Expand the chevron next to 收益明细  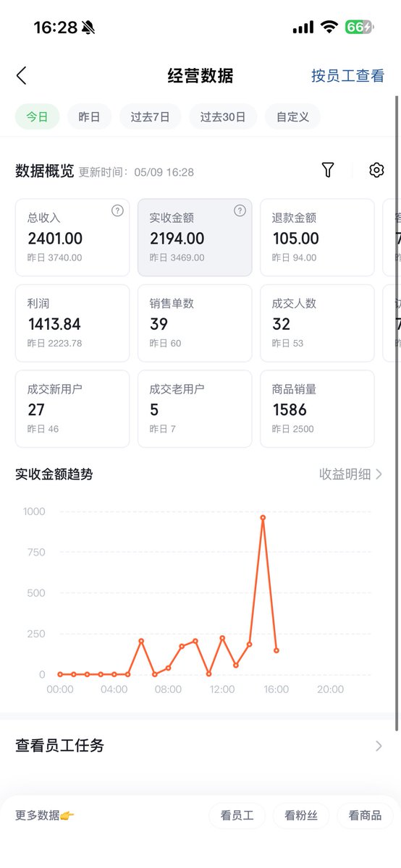379,474
